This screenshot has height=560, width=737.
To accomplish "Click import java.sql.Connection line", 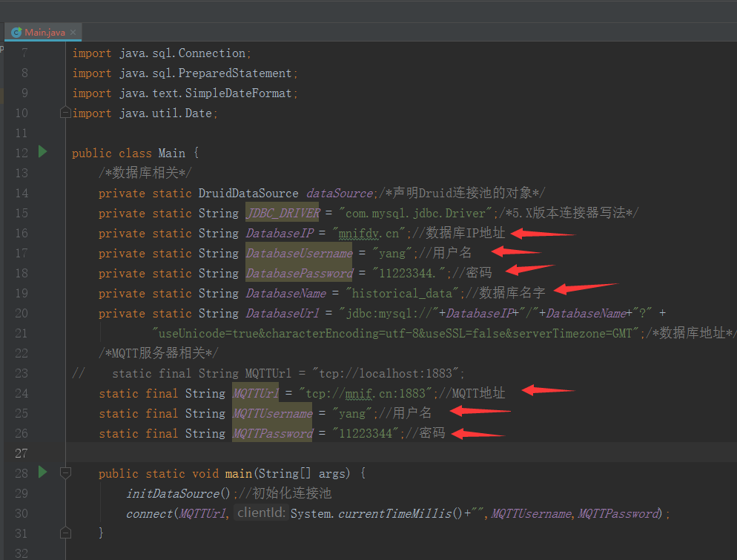I will pos(162,53).
